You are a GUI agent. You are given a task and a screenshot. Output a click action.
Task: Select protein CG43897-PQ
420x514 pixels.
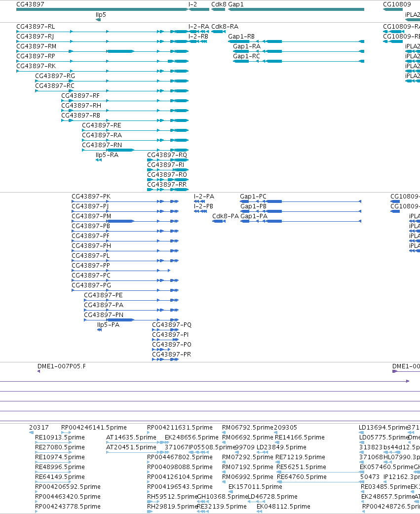coord(165,330)
